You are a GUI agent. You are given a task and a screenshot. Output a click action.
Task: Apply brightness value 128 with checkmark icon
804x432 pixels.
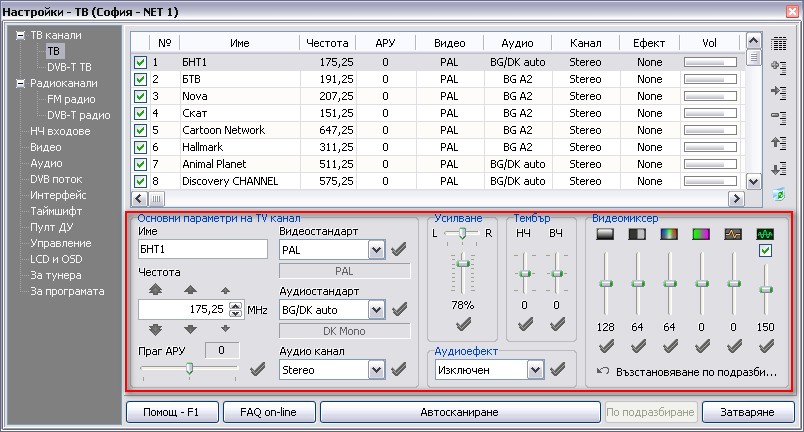tap(606, 347)
